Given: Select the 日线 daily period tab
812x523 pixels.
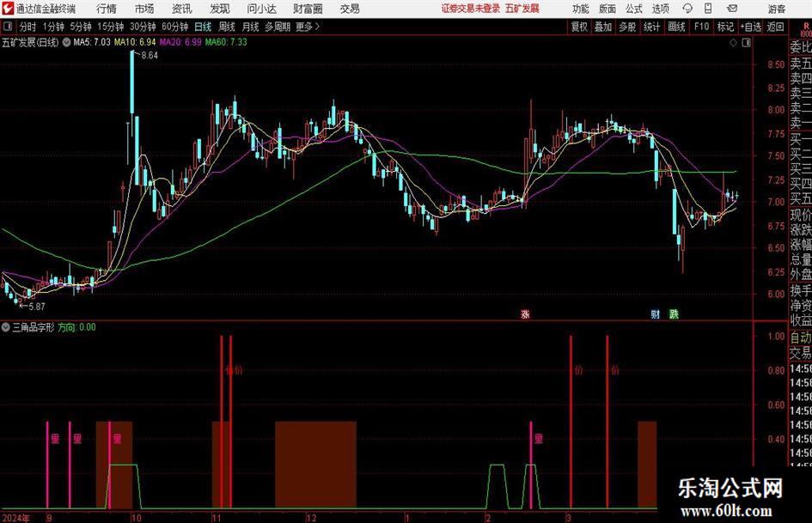Looking at the screenshot, I should pos(203,27).
